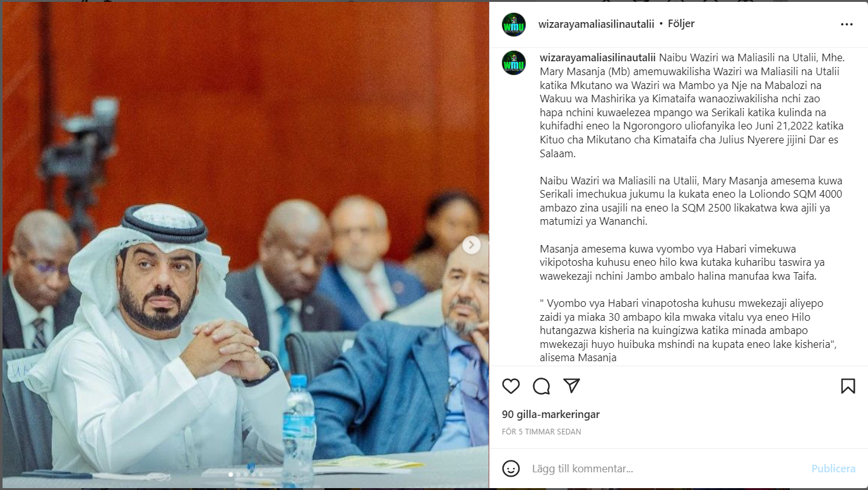
Task: Select the first carousel indicator dot
Action: coord(230,474)
